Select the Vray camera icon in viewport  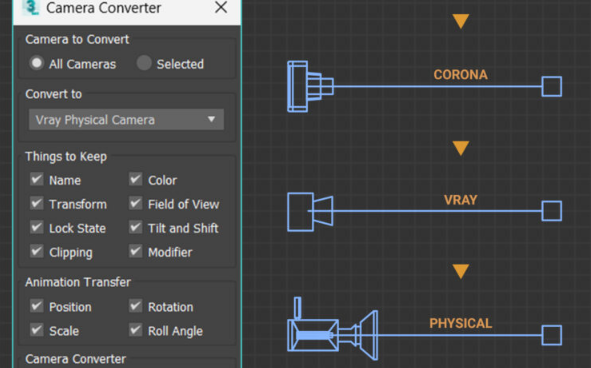click(x=310, y=212)
